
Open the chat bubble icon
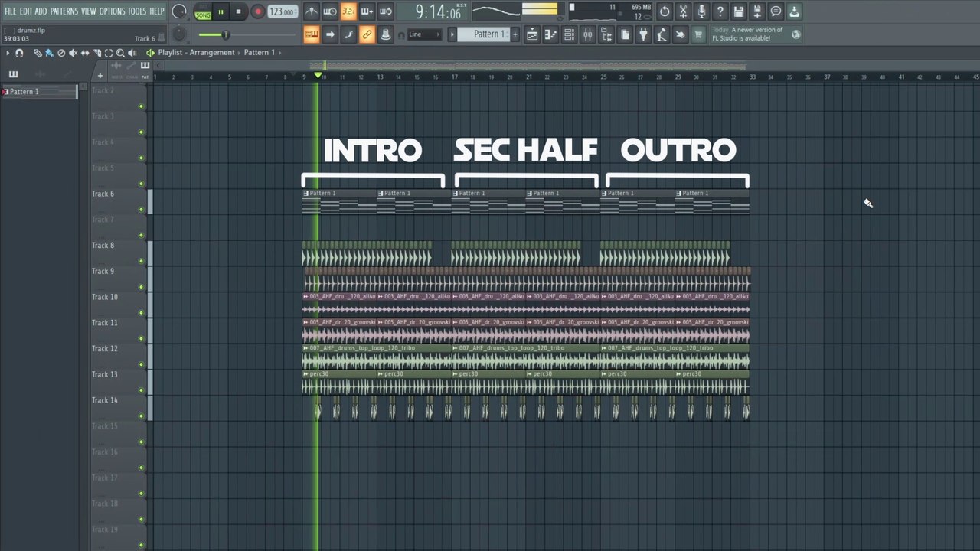[x=776, y=11]
